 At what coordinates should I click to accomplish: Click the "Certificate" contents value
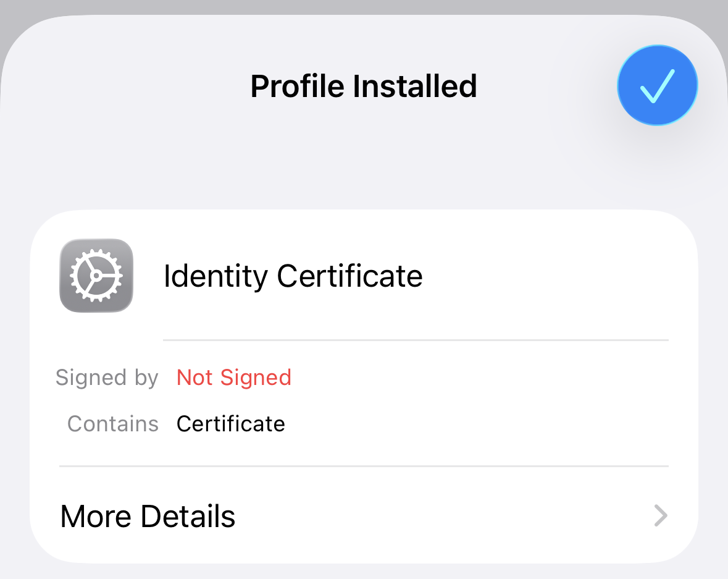[x=231, y=424]
